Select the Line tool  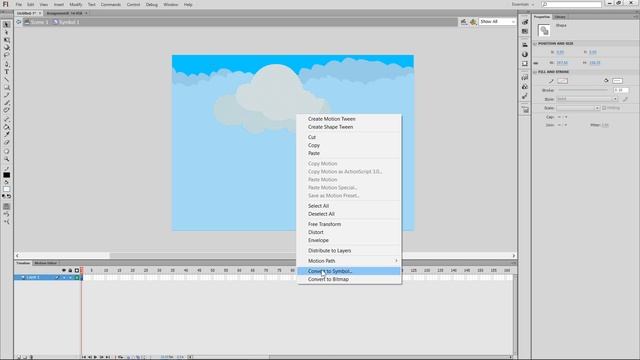(x=7, y=80)
